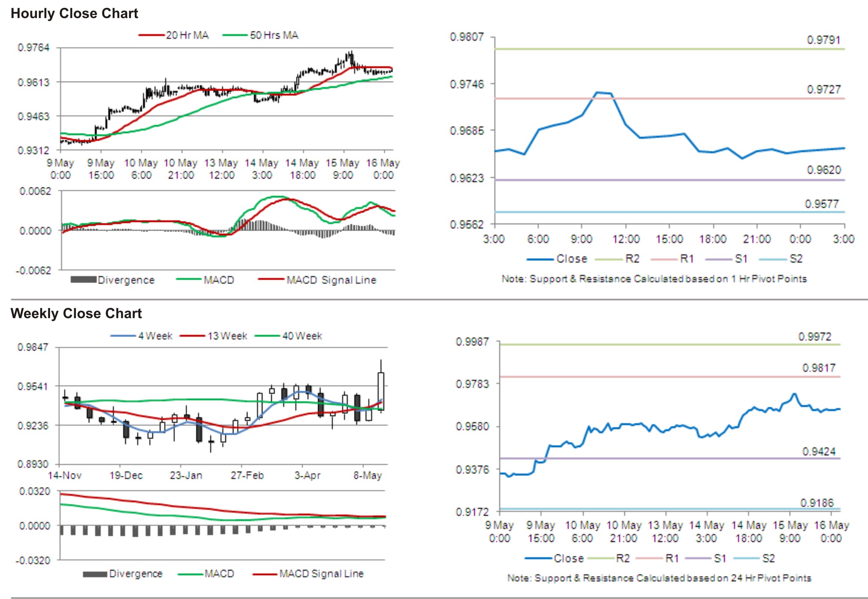Click the 23-Jan date label
Screen dimensions: 868x599
coord(186,476)
